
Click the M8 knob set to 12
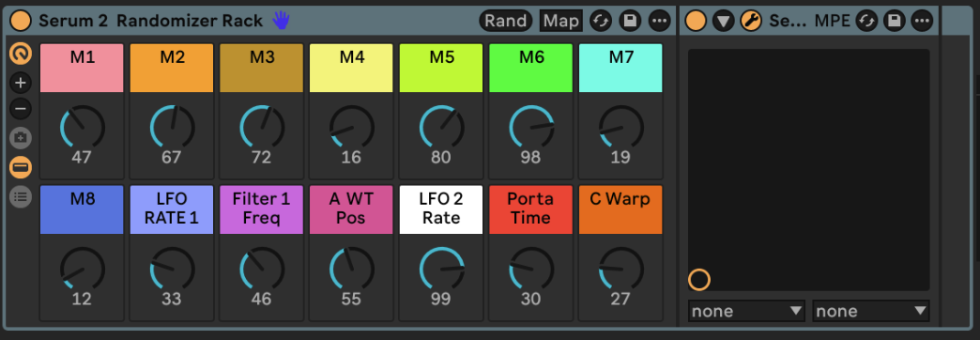coord(82,269)
